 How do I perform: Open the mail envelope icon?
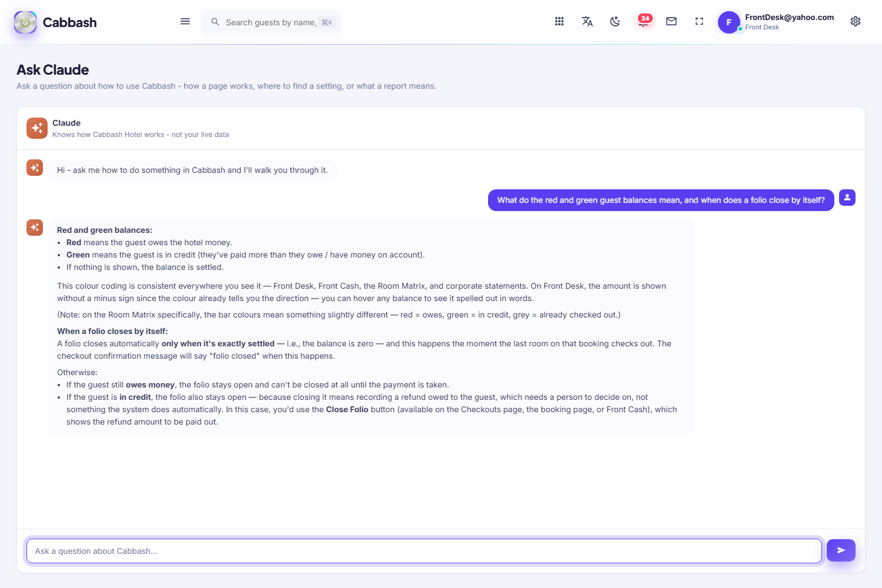coord(671,22)
